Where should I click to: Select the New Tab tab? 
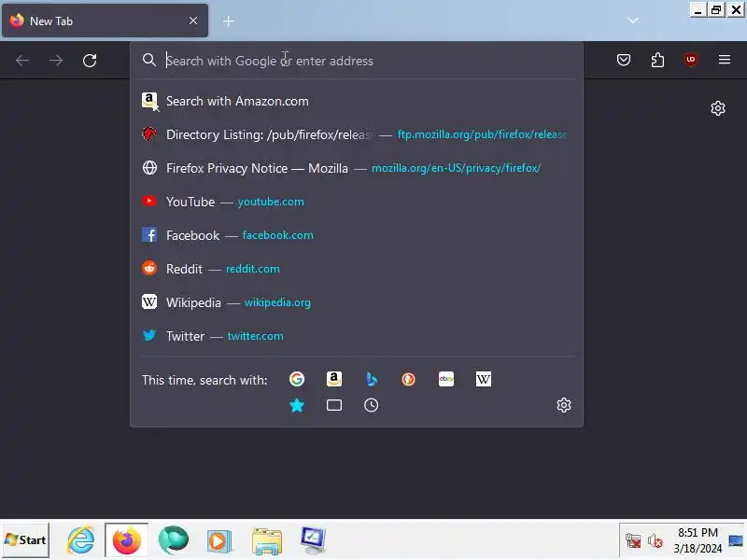tap(105, 21)
